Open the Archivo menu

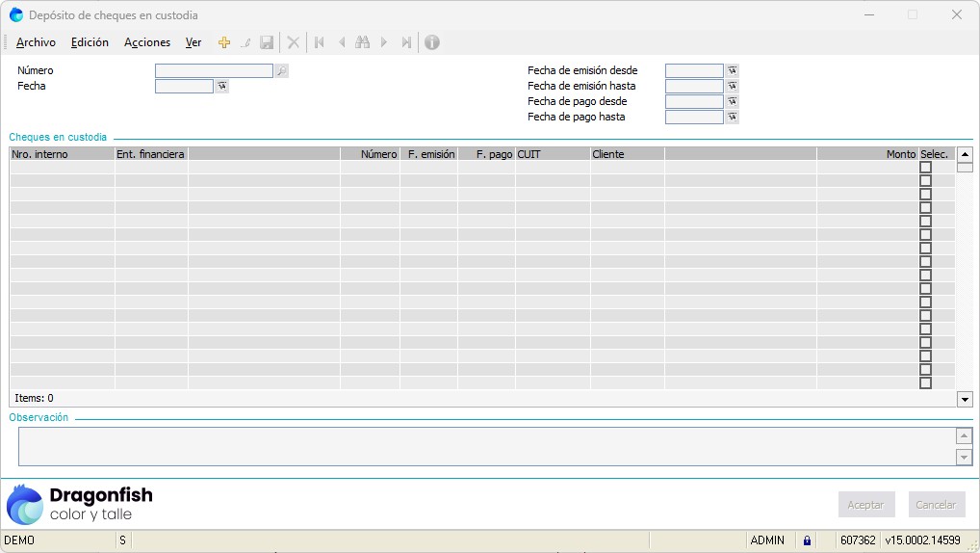coord(36,42)
